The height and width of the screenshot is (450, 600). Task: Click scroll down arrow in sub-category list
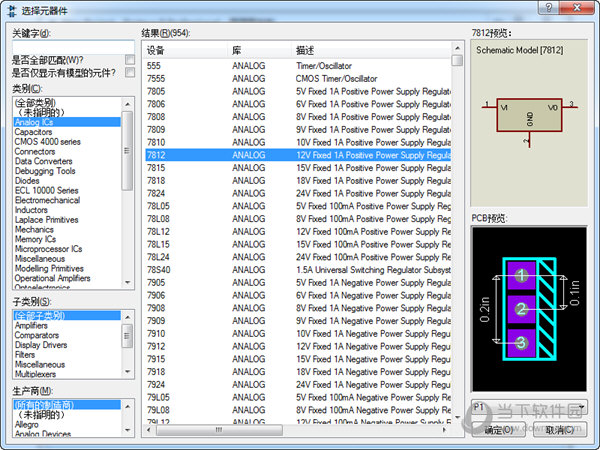(x=128, y=372)
